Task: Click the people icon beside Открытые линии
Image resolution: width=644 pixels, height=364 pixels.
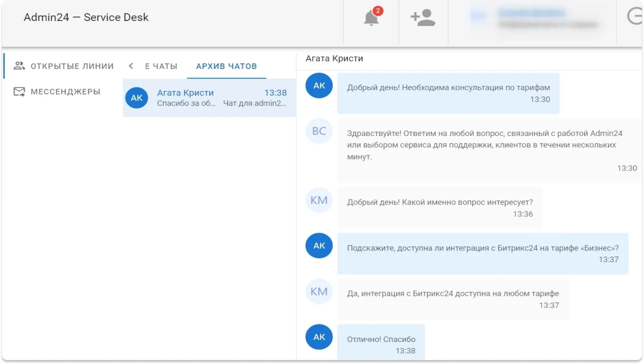Action: 19,65
